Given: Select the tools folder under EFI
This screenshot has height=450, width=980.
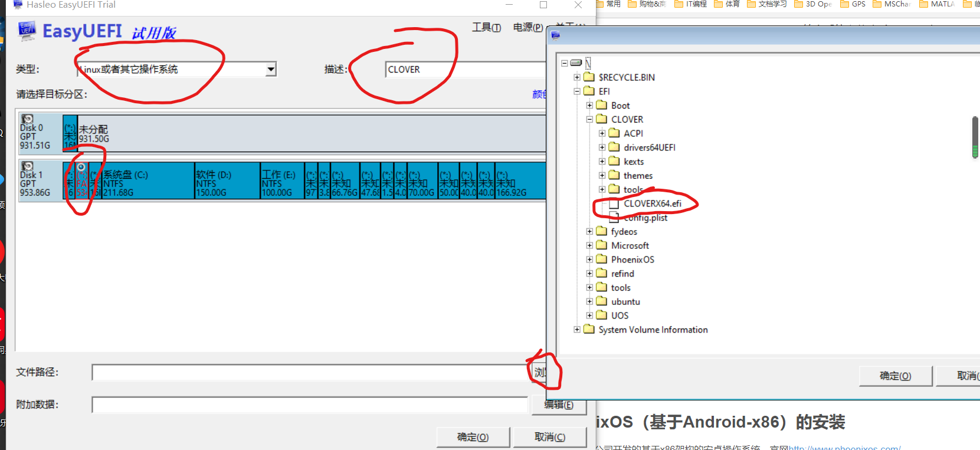Looking at the screenshot, I should pos(621,288).
